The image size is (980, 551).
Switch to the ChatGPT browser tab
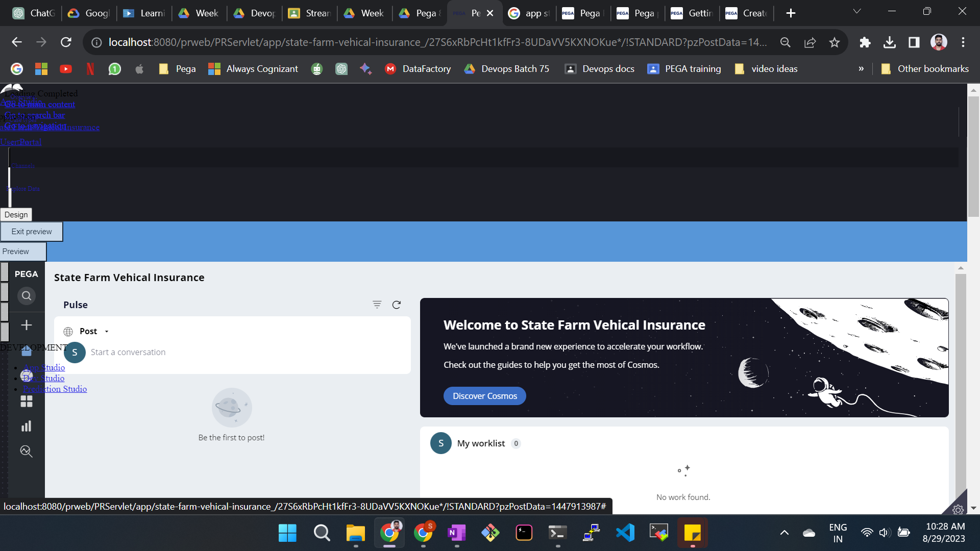[x=34, y=13]
